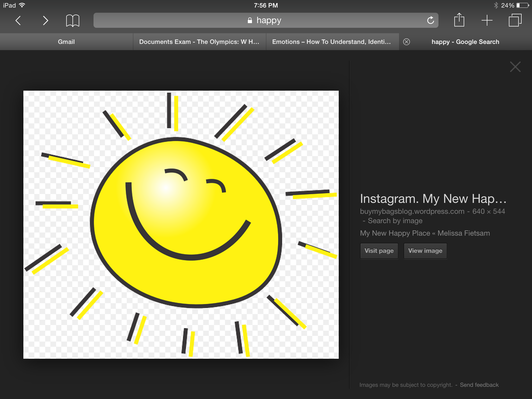Switch to the Gmail tab
532x399 pixels.
66,42
